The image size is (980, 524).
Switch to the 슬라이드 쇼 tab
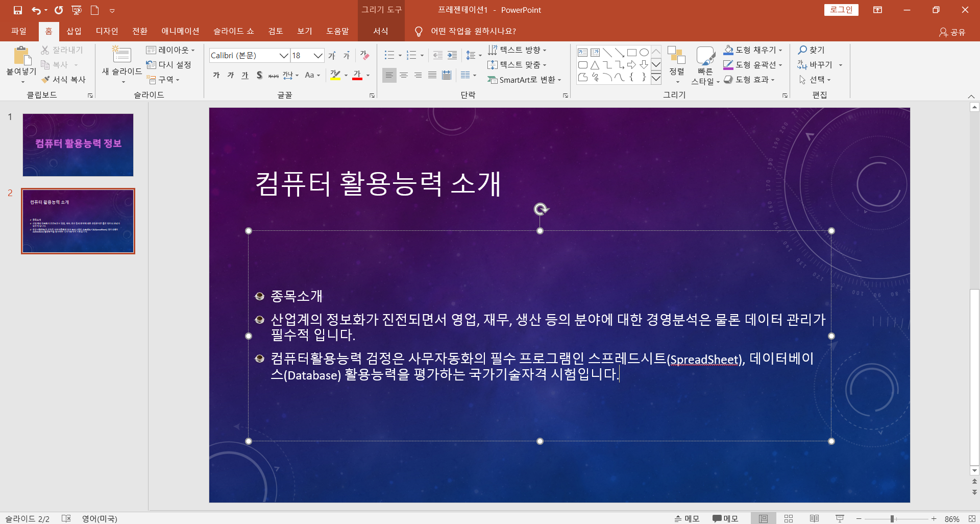pyautogui.click(x=233, y=31)
